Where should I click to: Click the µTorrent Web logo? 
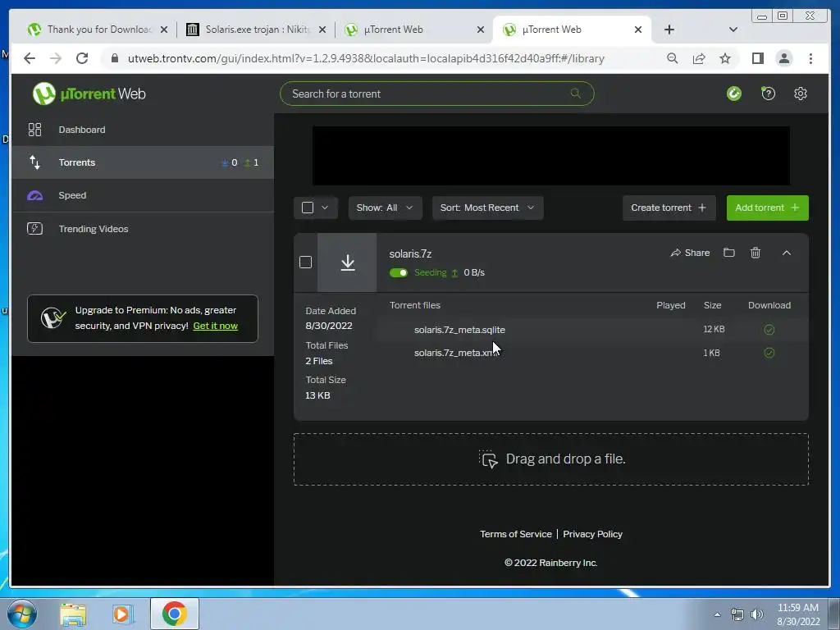[89, 94]
